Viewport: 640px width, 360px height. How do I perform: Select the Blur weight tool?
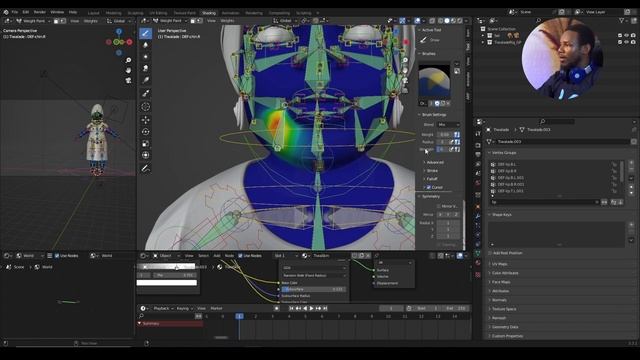[x=145, y=45]
